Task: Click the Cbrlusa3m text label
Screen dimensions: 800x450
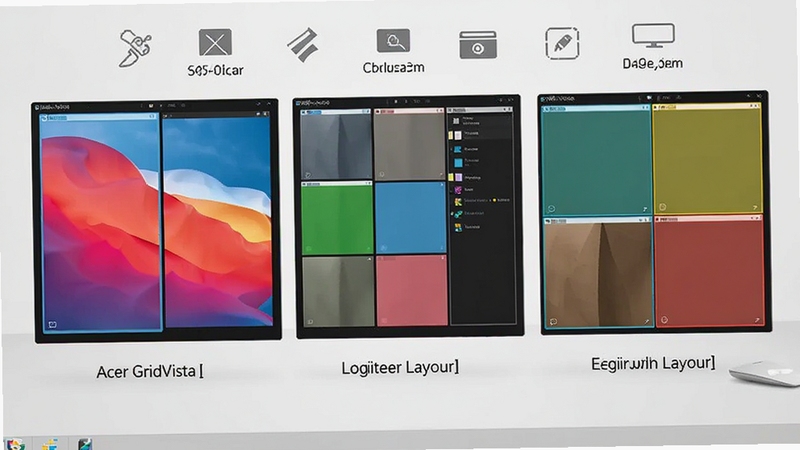Action: tap(393, 67)
